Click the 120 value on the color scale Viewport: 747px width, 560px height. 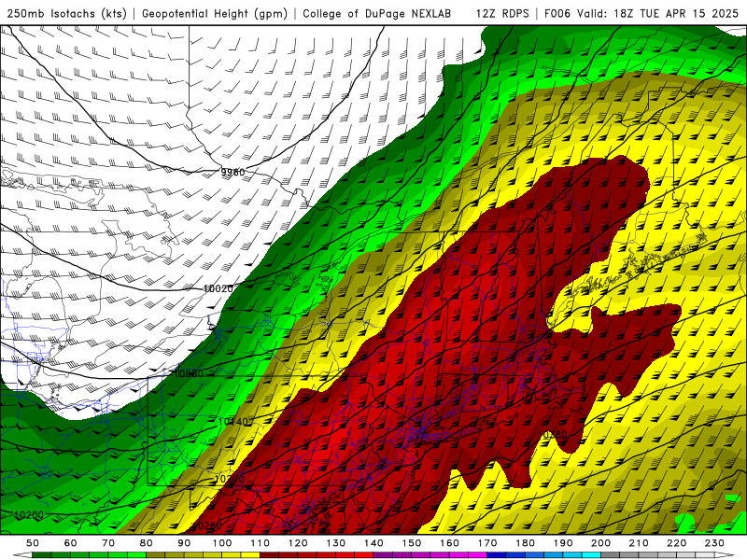[298, 543]
